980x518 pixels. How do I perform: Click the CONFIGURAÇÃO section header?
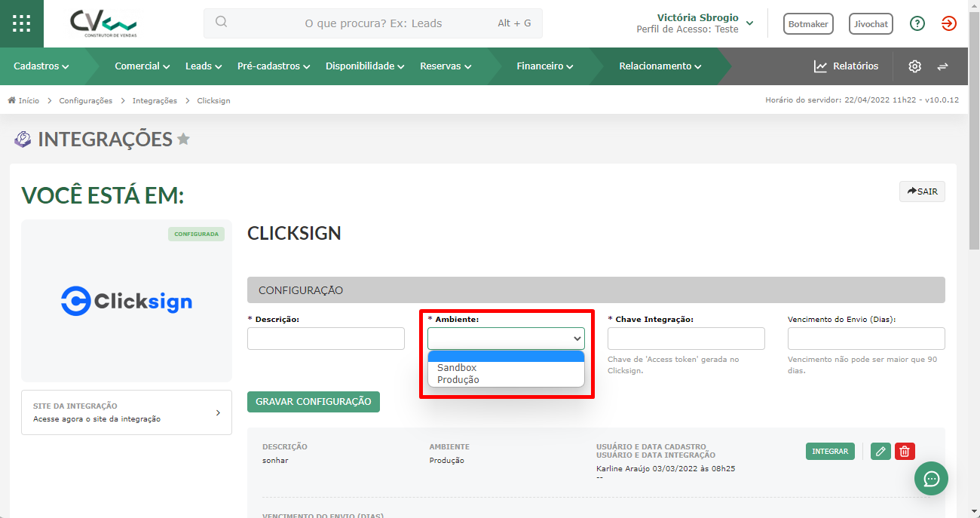tap(596, 290)
